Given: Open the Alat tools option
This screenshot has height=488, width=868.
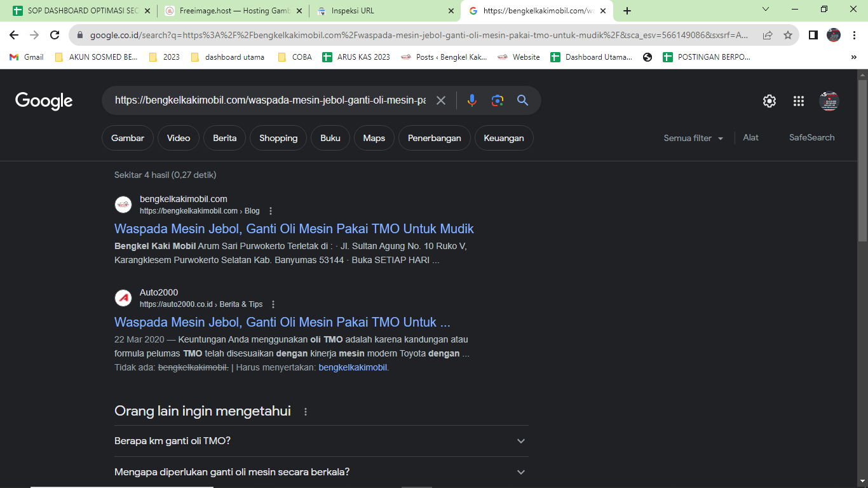Looking at the screenshot, I should pos(751,137).
